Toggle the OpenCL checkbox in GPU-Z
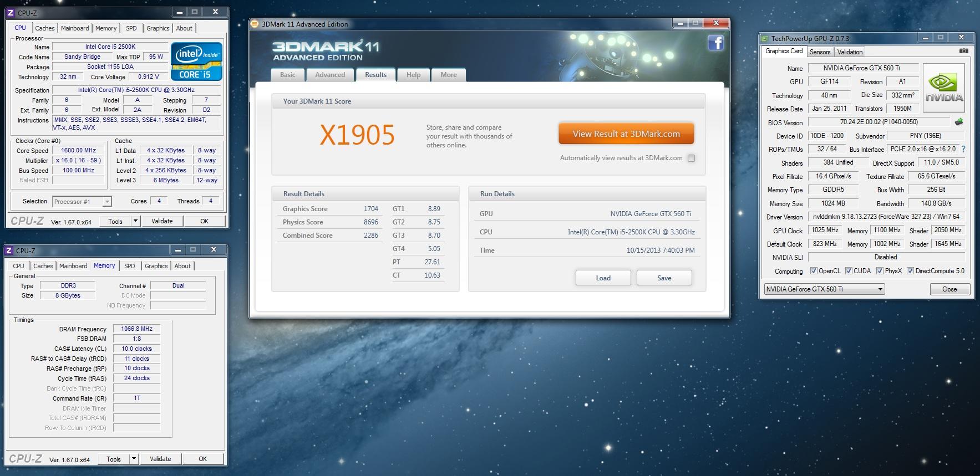Screen dimensions: 980x476 coord(814,271)
